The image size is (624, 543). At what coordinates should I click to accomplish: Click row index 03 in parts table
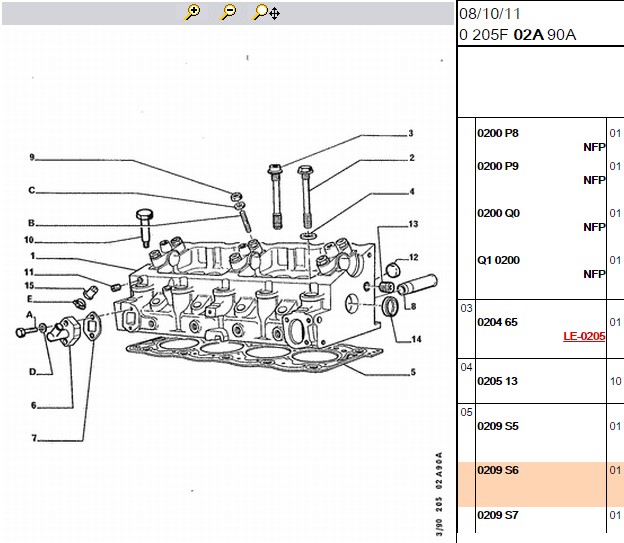point(466,308)
